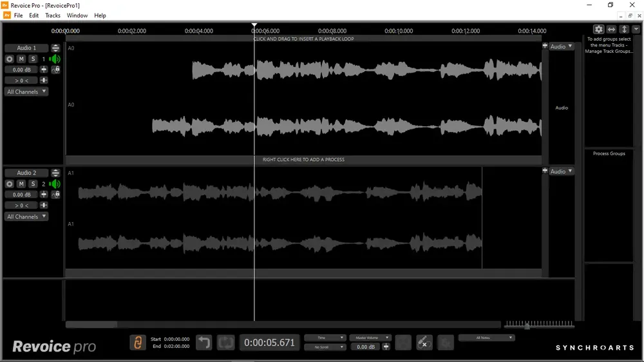Toggle the Audio 2 green speaker output
Image resolution: width=644 pixels, height=362 pixels.
point(55,184)
